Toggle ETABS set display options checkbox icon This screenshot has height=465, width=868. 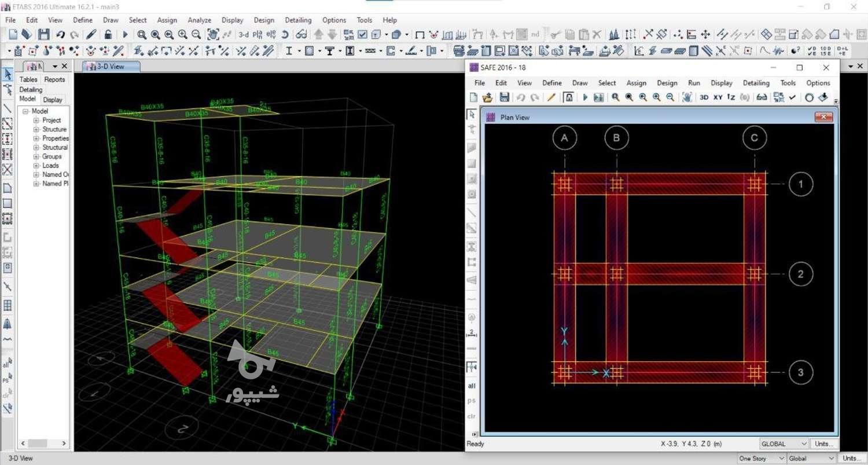[x=362, y=35]
